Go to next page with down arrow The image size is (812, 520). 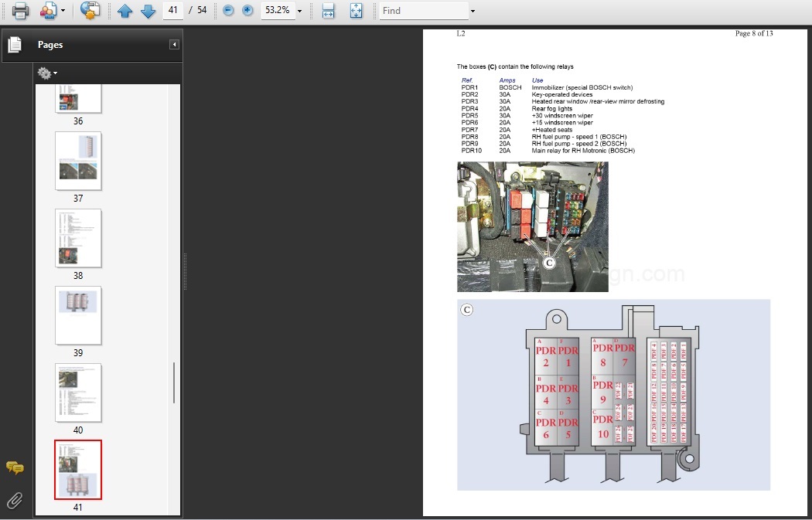coord(148,11)
